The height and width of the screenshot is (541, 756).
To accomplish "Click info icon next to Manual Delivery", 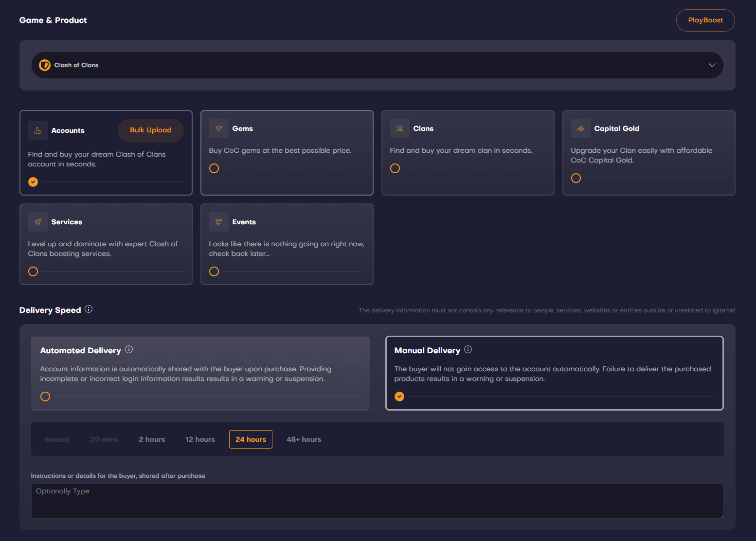I will coord(468,349).
